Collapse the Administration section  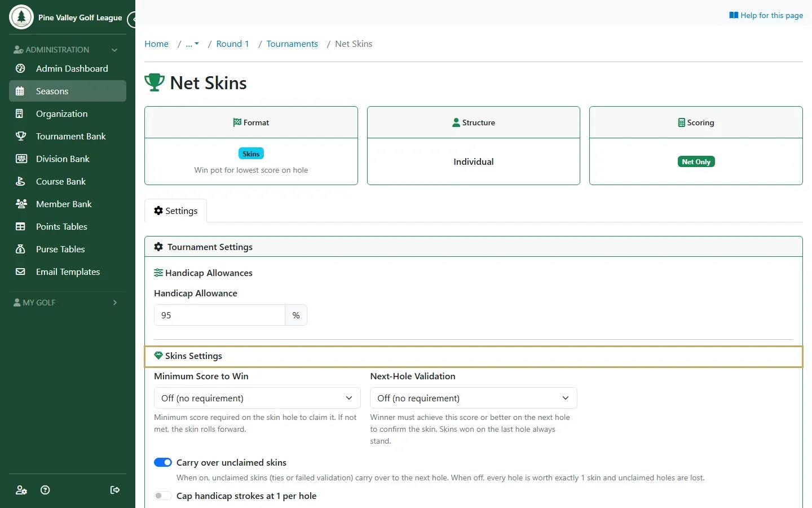tap(68, 50)
